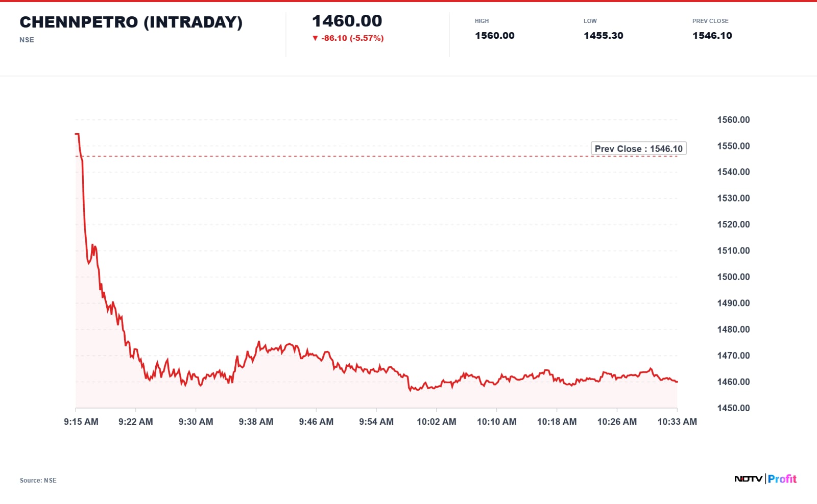Click the 10:33 AM time axis label

coord(677,422)
